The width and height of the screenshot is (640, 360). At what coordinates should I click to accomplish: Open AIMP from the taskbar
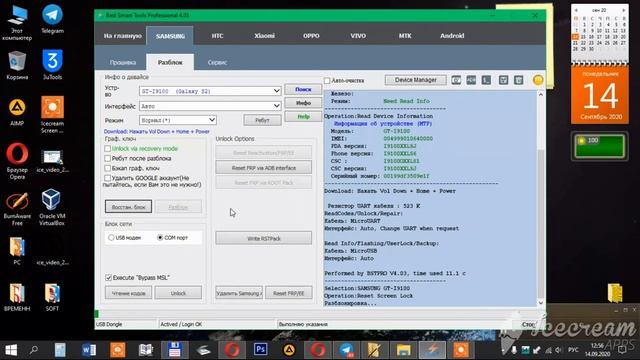pyautogui.click(x=289, y=350)
